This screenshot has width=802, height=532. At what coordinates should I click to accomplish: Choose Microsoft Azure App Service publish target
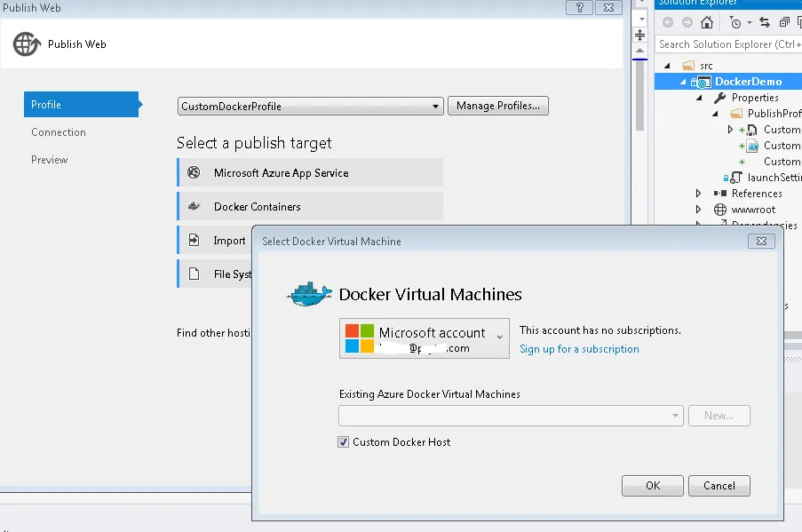(x=310, y=172)
